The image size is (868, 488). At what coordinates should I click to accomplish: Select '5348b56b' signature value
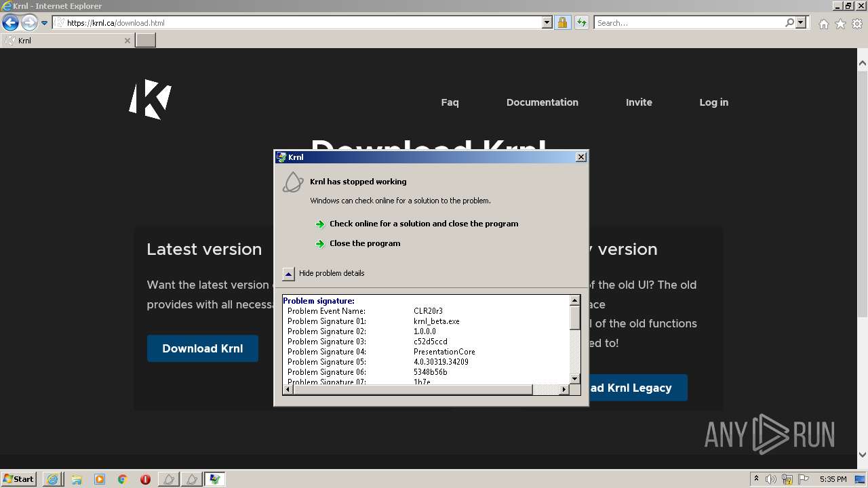(x=431, y=372)
